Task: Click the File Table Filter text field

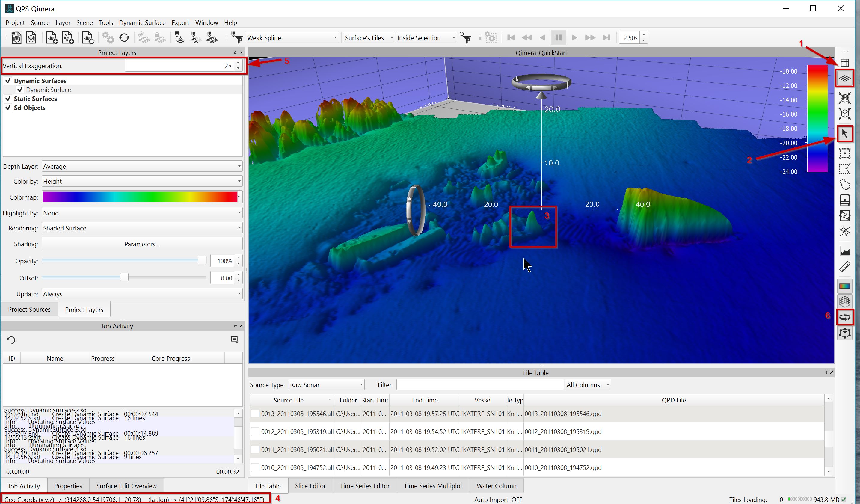Action: pyautogui.click(x=479, y=385)
